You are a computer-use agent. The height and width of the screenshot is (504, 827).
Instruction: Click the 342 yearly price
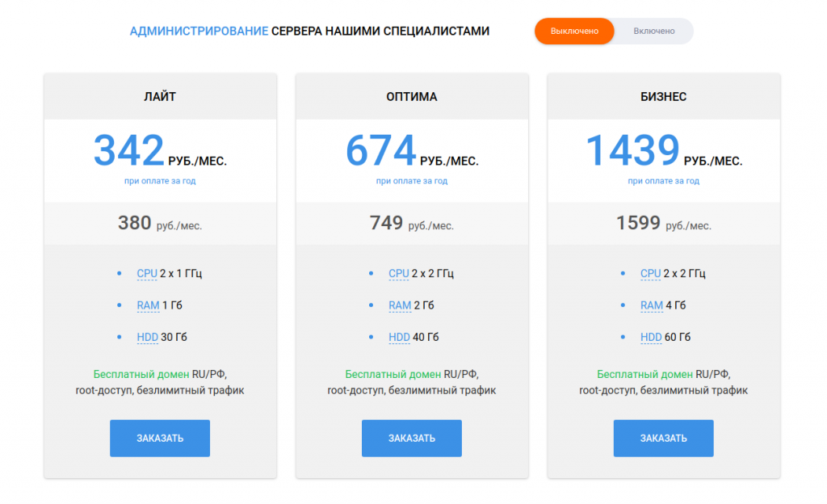click(x=128, y=150)
